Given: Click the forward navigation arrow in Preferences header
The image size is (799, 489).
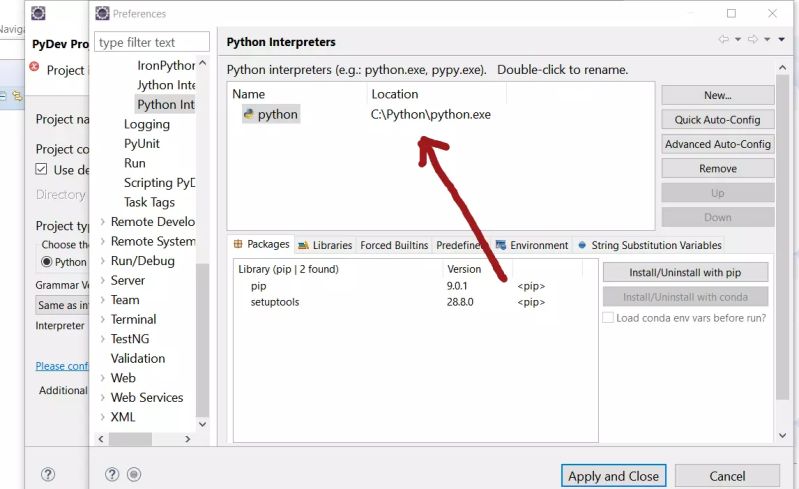Looking at the screenshot, I should pyautogui.click(x=753, y=39).
